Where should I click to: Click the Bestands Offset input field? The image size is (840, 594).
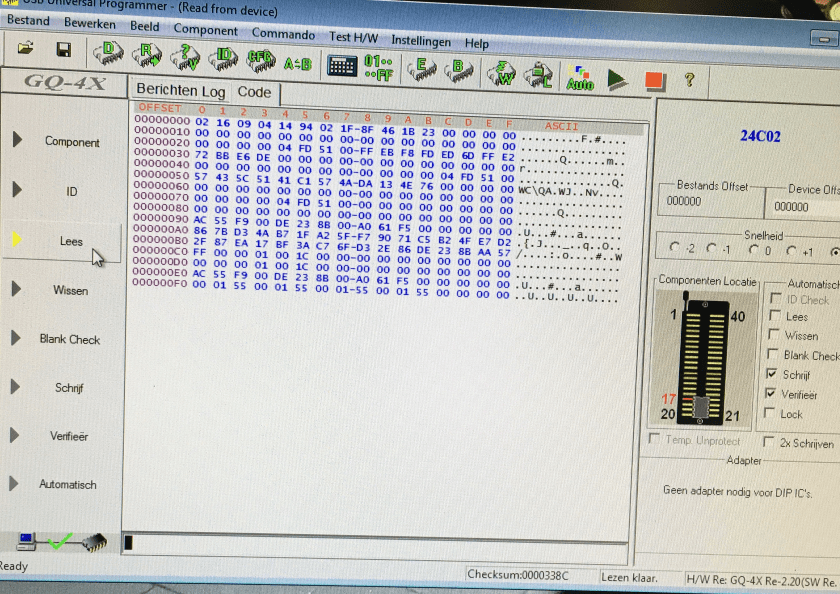pyautogui.click(x=708, y=202)
